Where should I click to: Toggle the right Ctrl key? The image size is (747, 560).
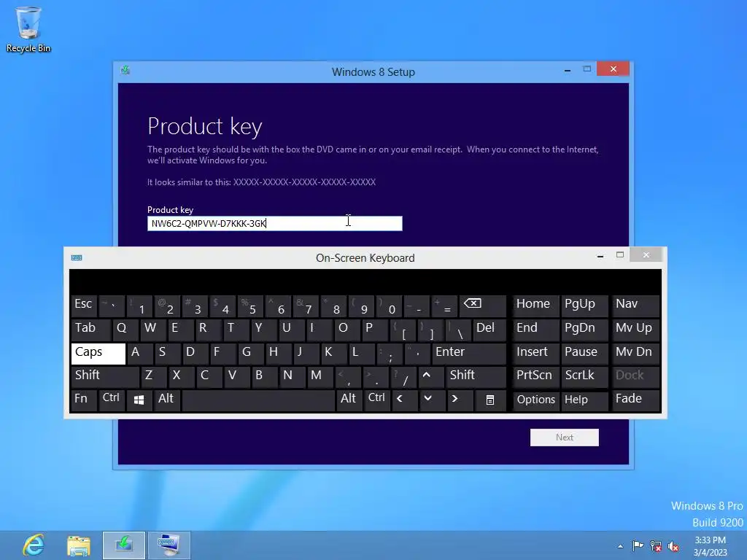point(377,400)
